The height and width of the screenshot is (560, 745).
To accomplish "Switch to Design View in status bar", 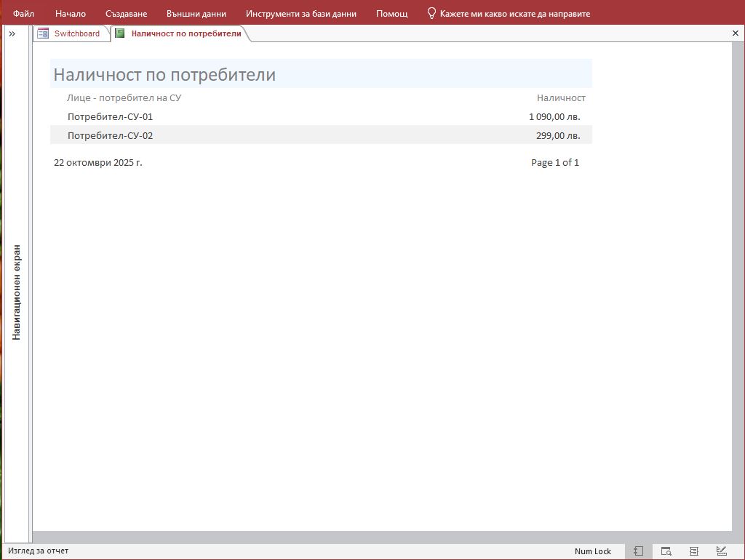I will pos(721,551).
